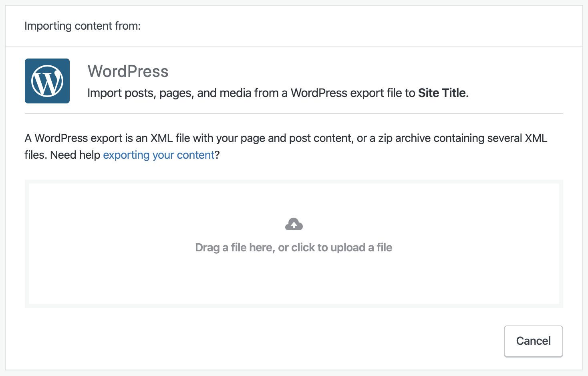Click the cloud upload icon
588x376 pixels.
pyautogui.click(x=294, y=224)
